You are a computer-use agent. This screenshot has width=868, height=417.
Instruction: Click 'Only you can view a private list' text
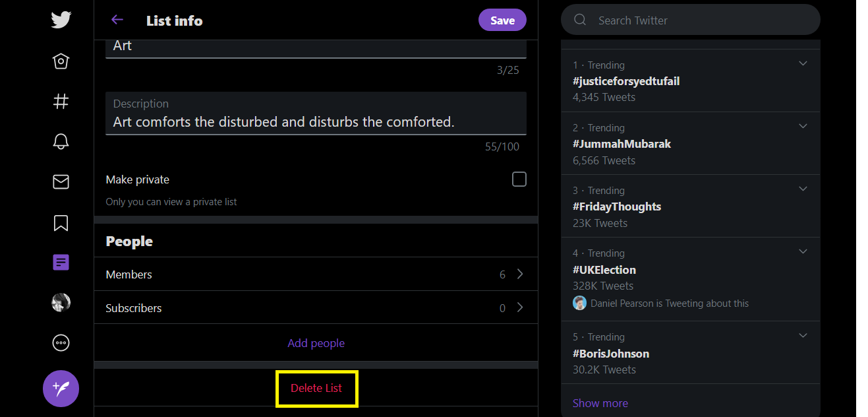coord(171,202)
